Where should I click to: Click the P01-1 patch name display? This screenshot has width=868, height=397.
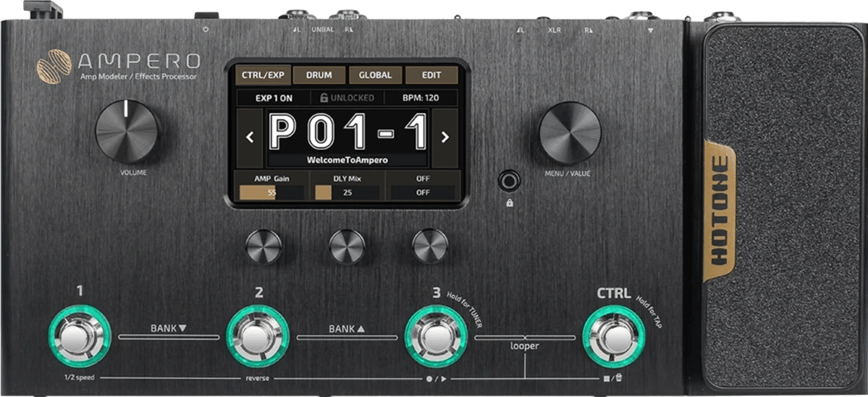coord(347,132)
